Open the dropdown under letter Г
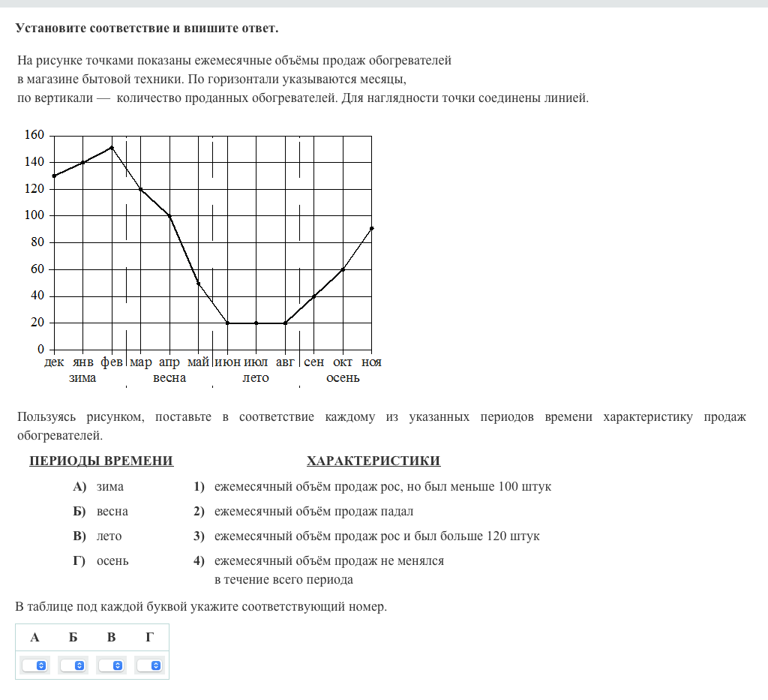The height and width of the screenshot is (700, 768). pos(150,665)
